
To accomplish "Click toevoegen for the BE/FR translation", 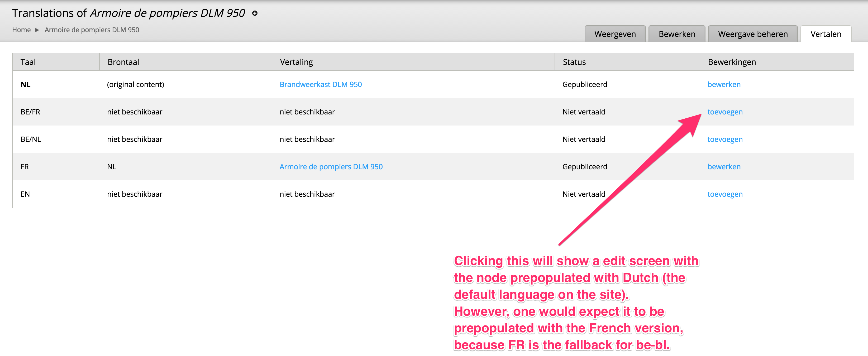I will pyautogui.click(x=725, y=112).
